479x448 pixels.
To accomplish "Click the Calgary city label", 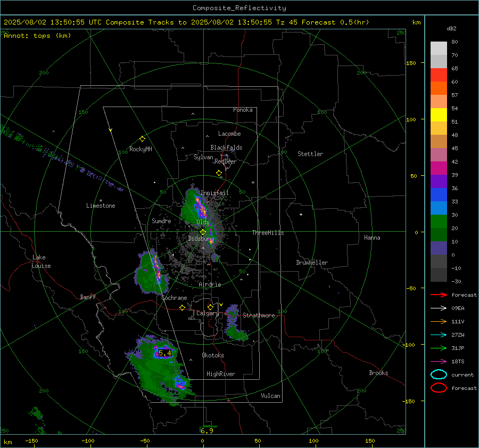I will (x=208, y=313).
